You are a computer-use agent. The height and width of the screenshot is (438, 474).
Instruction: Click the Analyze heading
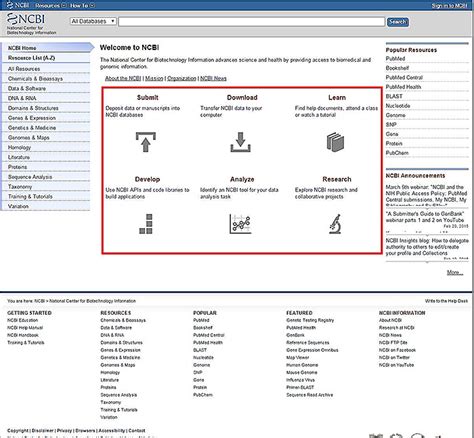point(242,179)
